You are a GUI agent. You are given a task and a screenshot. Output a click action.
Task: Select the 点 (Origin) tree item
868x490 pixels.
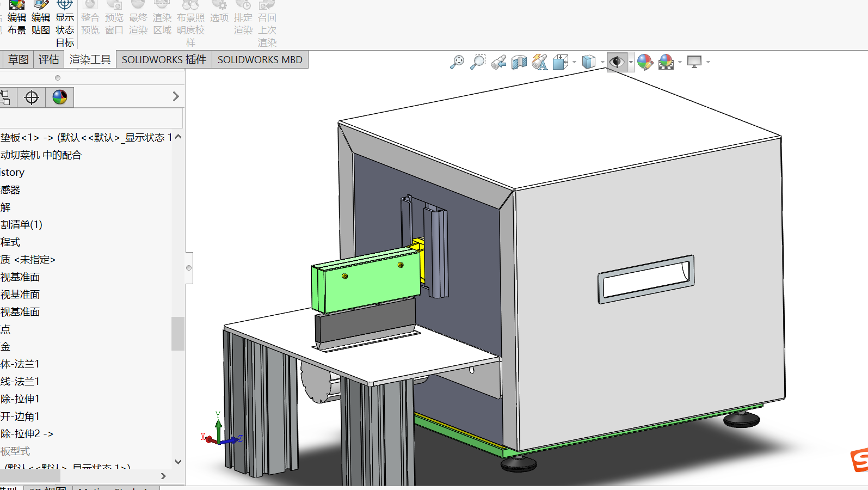click(x=5, y=329)
